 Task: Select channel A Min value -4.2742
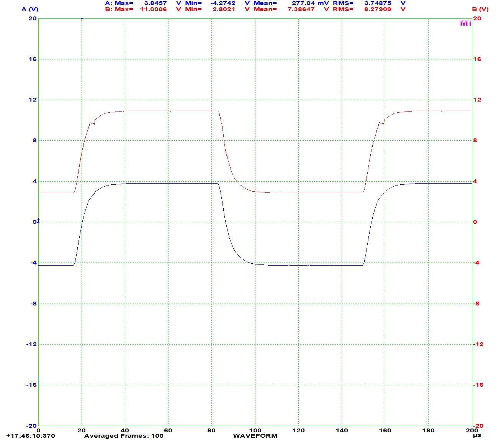tap(223, 3)
